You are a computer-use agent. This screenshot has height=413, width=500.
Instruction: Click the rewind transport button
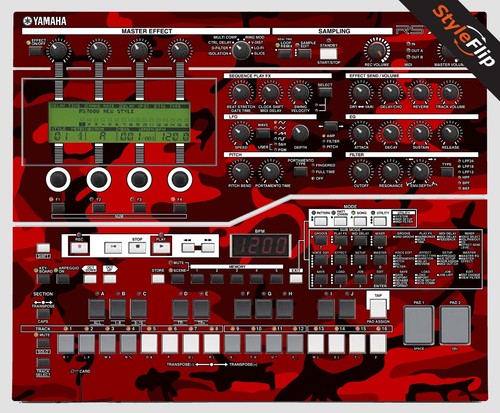point(188,247)
